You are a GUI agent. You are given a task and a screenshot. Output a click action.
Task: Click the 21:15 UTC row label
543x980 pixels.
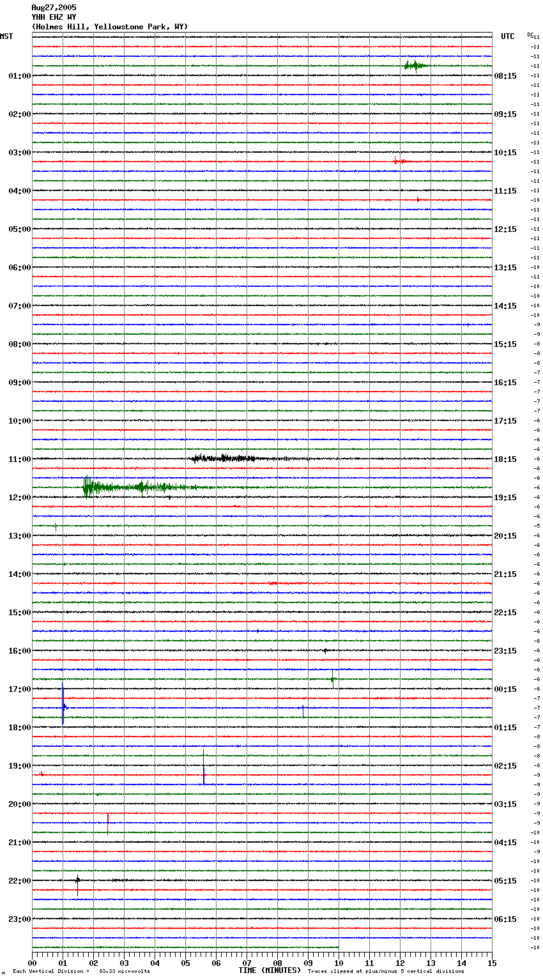[505, 574]
